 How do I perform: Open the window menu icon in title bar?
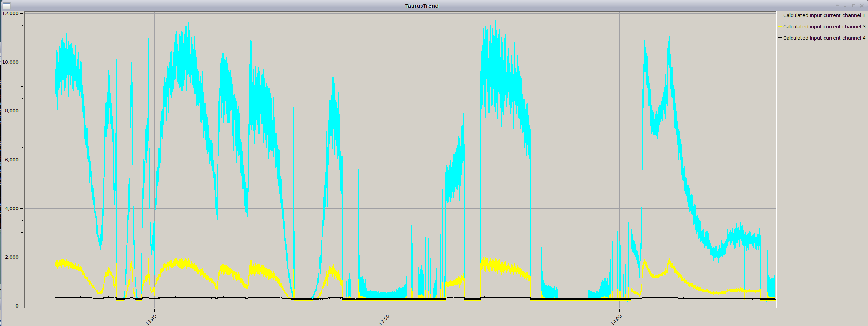[x=7, y=6]
